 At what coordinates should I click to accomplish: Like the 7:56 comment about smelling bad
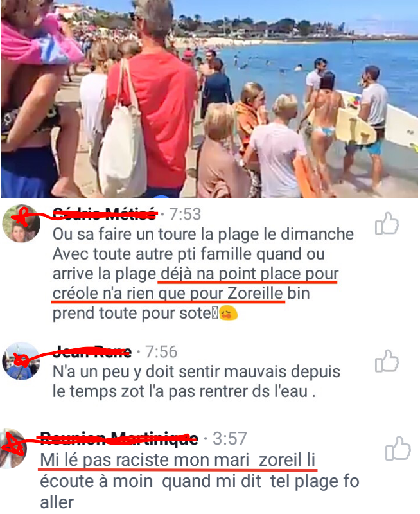click(387, 361)
